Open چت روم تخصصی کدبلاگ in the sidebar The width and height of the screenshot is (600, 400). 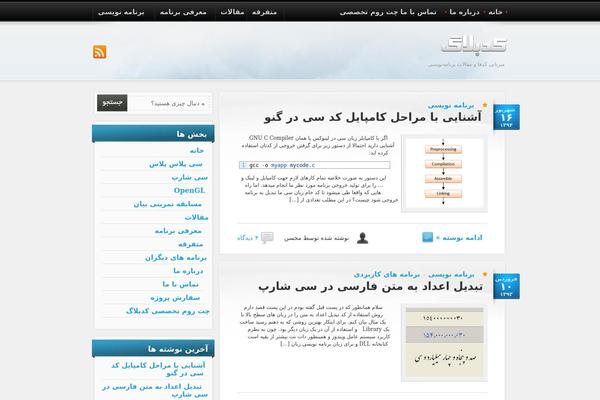[x=168, y=311]
